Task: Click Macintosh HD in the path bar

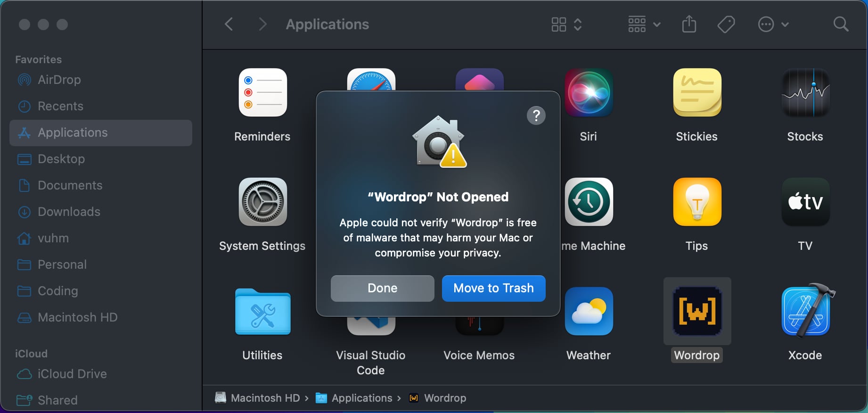Action: click(x=258, y=398)
